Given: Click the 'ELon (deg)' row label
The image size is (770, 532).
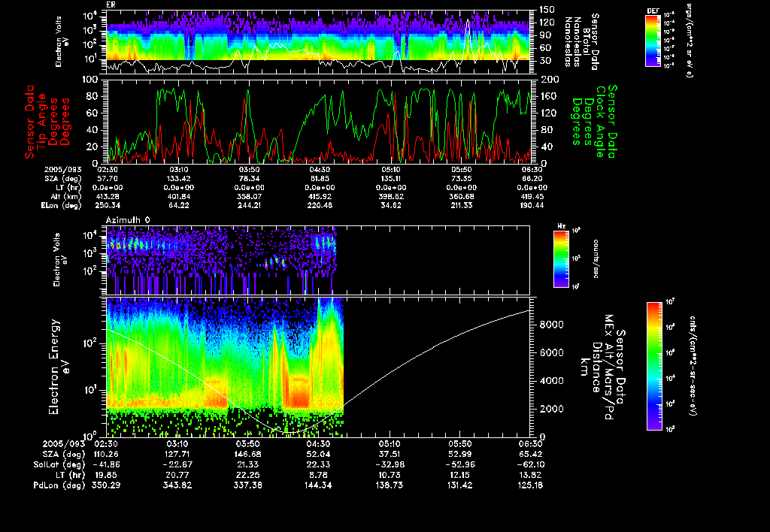Looking at the screenshot, I should tap(62, 206).
